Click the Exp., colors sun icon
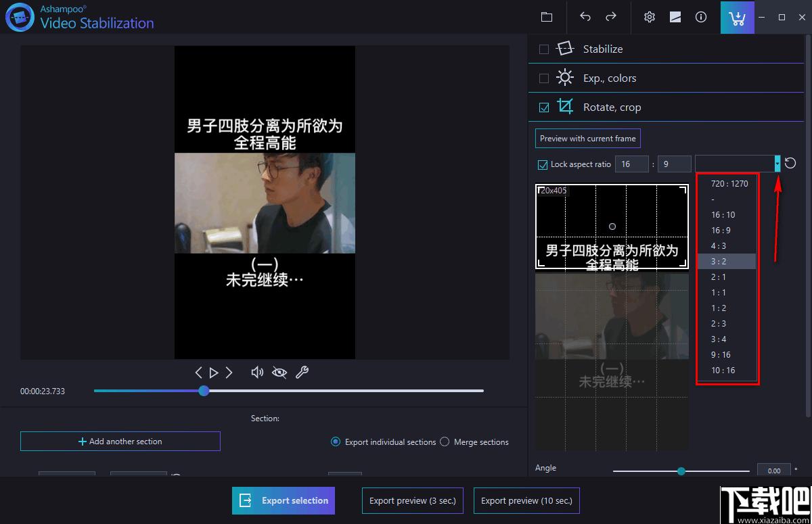812x524 pixels. pos(565,78)
